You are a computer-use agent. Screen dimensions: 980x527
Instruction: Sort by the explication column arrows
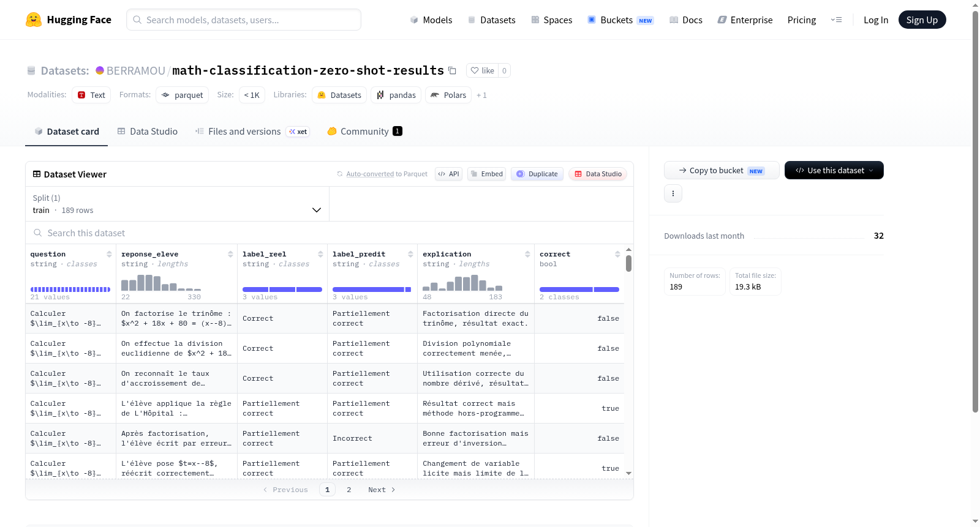click(x=527, y=254)
